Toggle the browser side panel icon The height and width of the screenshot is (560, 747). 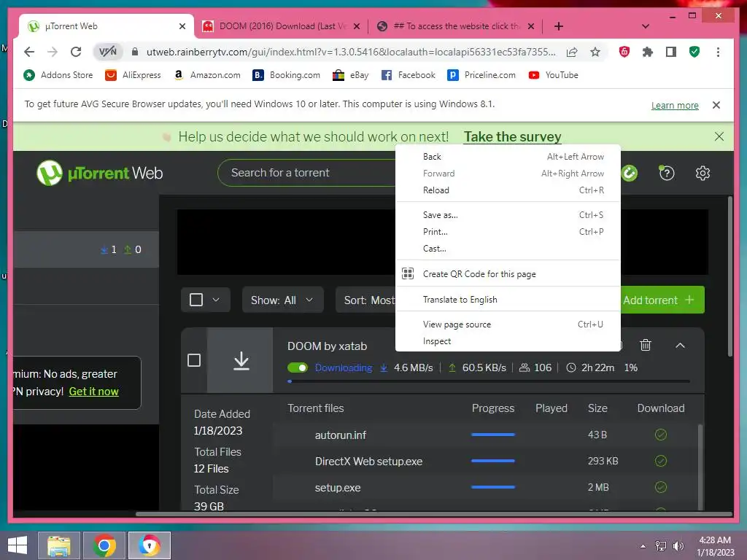tap(671, 52)
